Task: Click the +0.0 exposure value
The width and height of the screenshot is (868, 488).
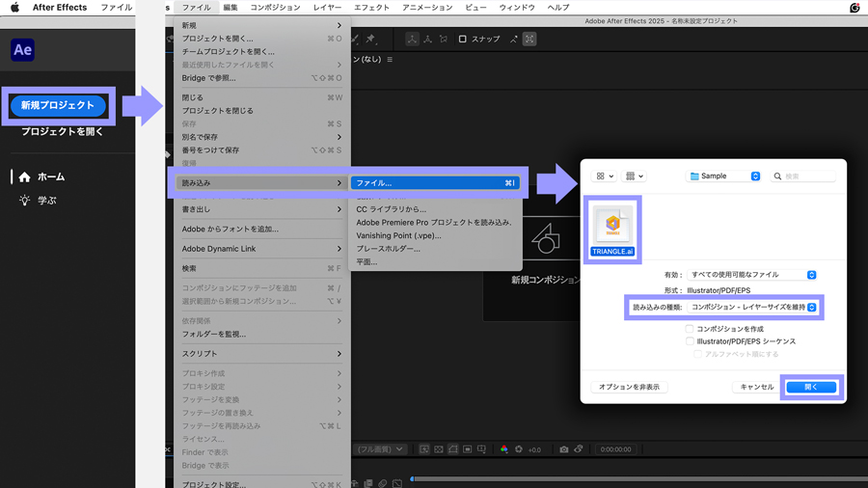Action: (x=534, y=449)
